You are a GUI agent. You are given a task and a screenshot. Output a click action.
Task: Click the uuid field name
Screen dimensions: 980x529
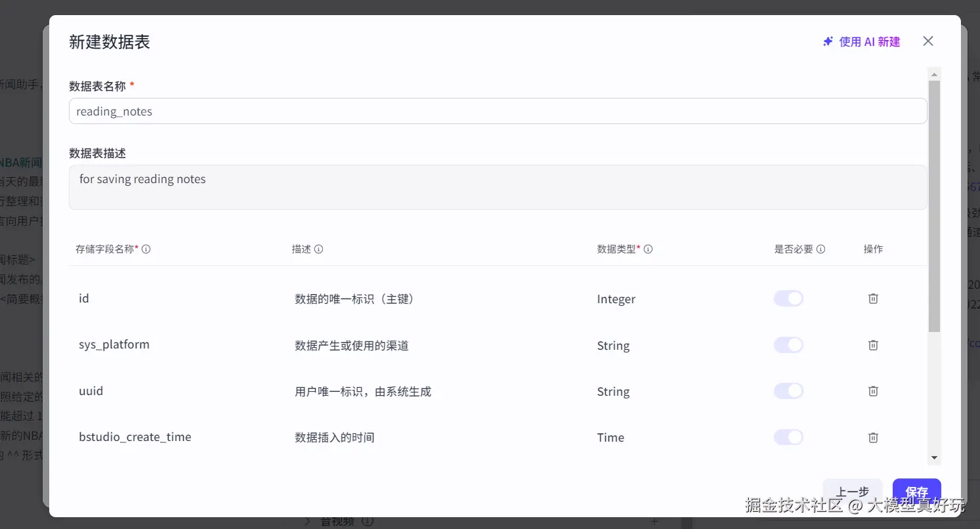pos(91,391)
